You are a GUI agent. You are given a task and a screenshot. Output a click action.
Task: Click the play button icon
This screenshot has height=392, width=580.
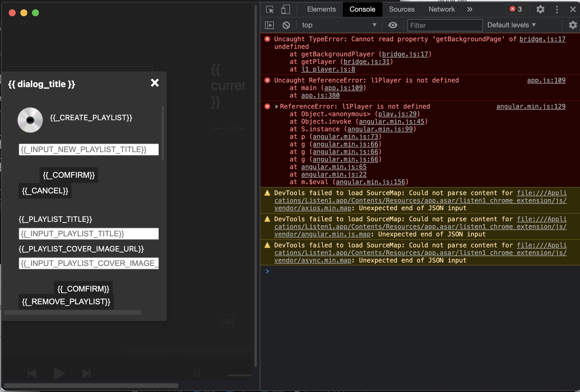(x=59, y=373)
